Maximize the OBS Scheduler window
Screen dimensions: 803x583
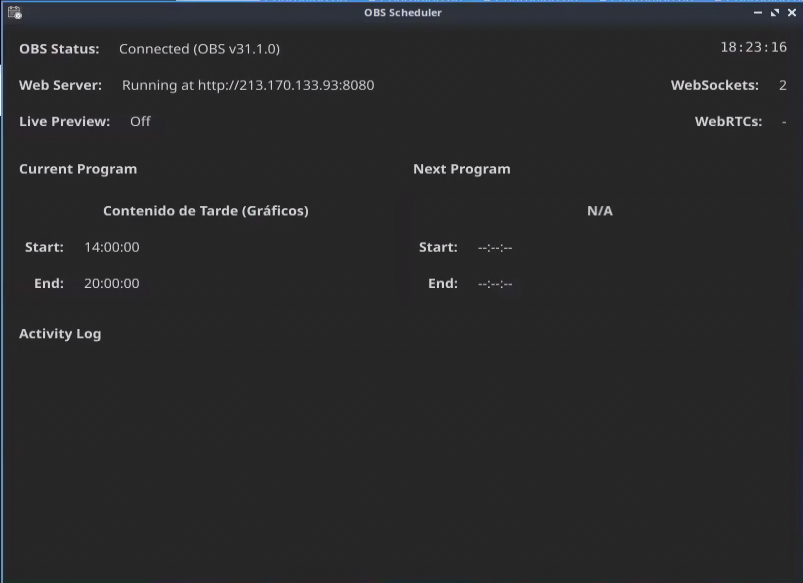(x=775, y=13)
